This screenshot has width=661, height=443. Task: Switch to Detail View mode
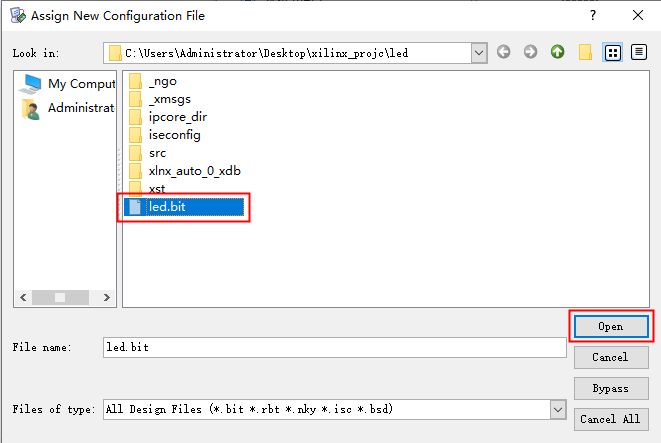tap(638, 52)
